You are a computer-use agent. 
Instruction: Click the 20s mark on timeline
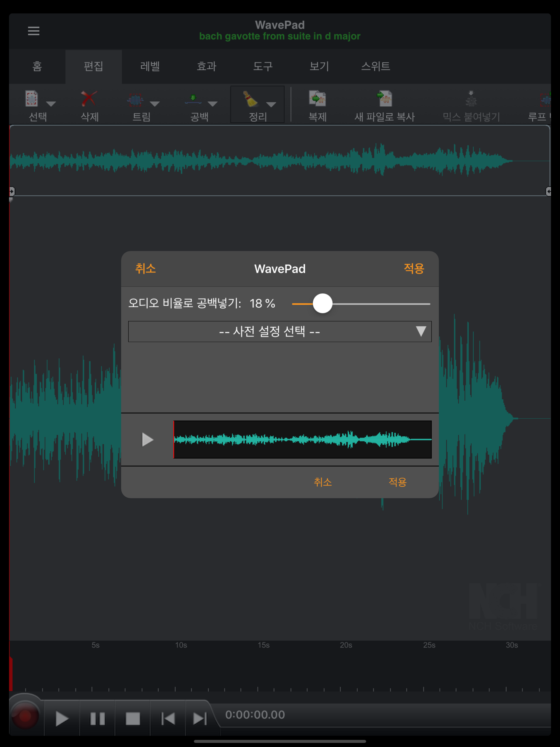pyautogui.click(x=346, y=645)
